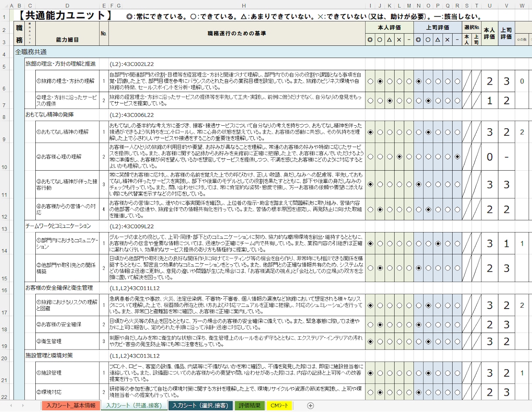The image size is (532, 412).
Task: Select × self-evaluation for ②他部門や取引先との関係構築
Action: [399, 268]
